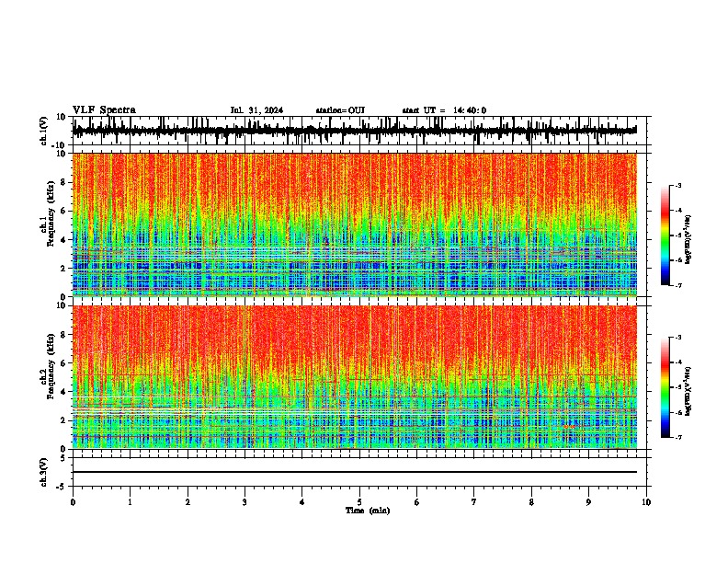Click the 'Time (min)' axis title
Viewport: 728px width, 563px height.
[x=368, y=511]
